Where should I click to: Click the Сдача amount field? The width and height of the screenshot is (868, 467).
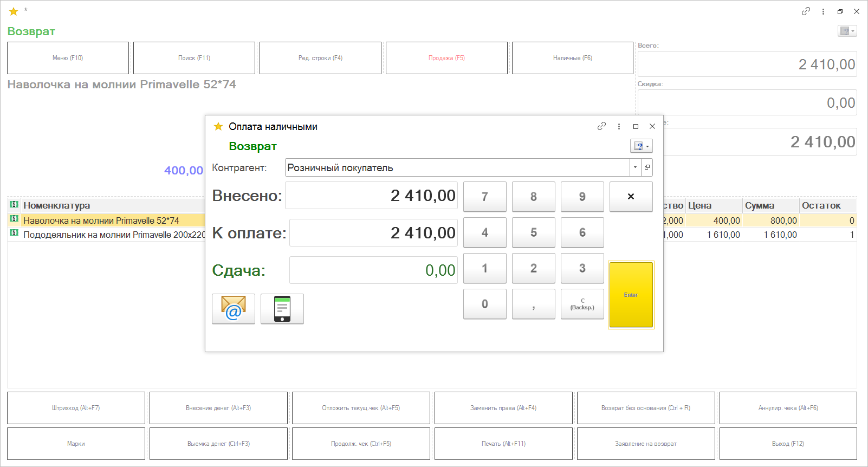point(373,270)
